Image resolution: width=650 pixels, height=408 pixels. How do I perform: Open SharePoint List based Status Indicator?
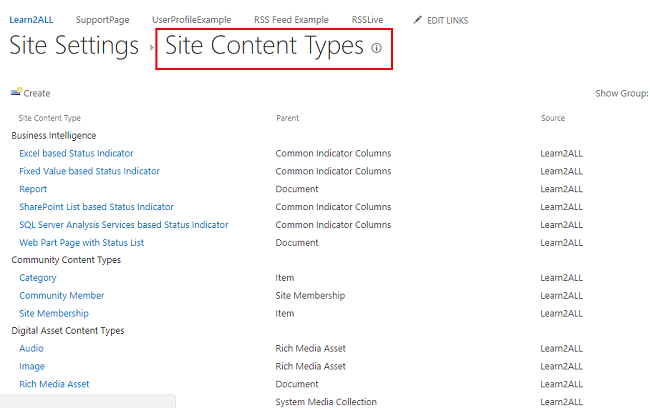click(x=96, y=207)
